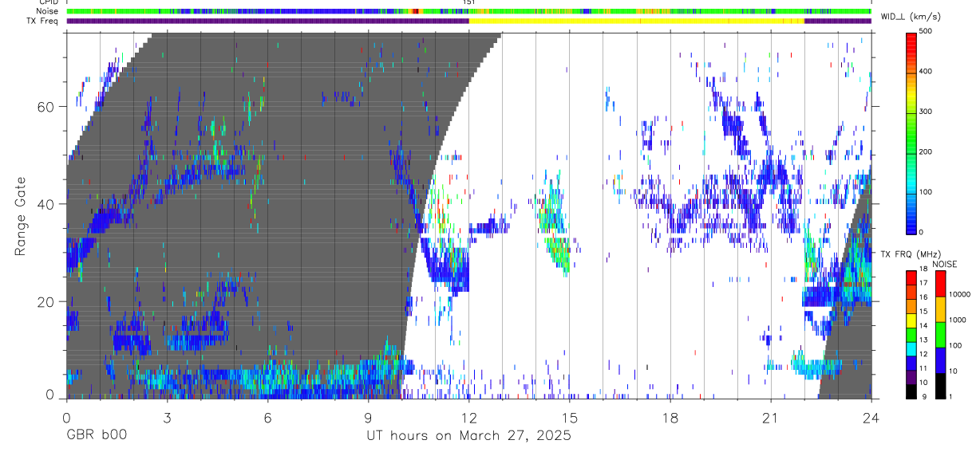Click the red top segment of TX FRQ legend
This screenshot has width=980, height=452.
912,278
